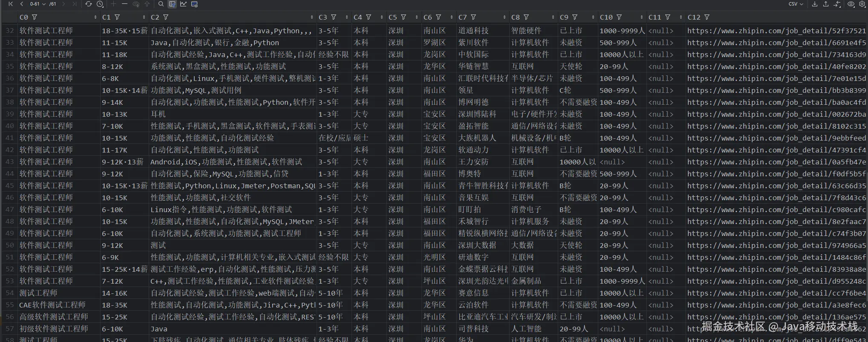Click the upload import data icon

(826, 4)
